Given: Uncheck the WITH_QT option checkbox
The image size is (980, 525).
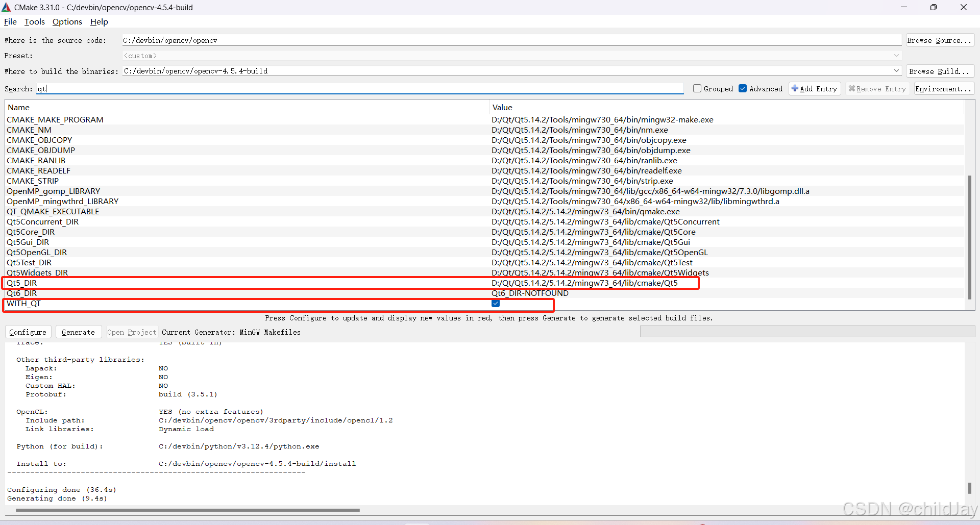Looking at the screenshot, I should [496, 304].
